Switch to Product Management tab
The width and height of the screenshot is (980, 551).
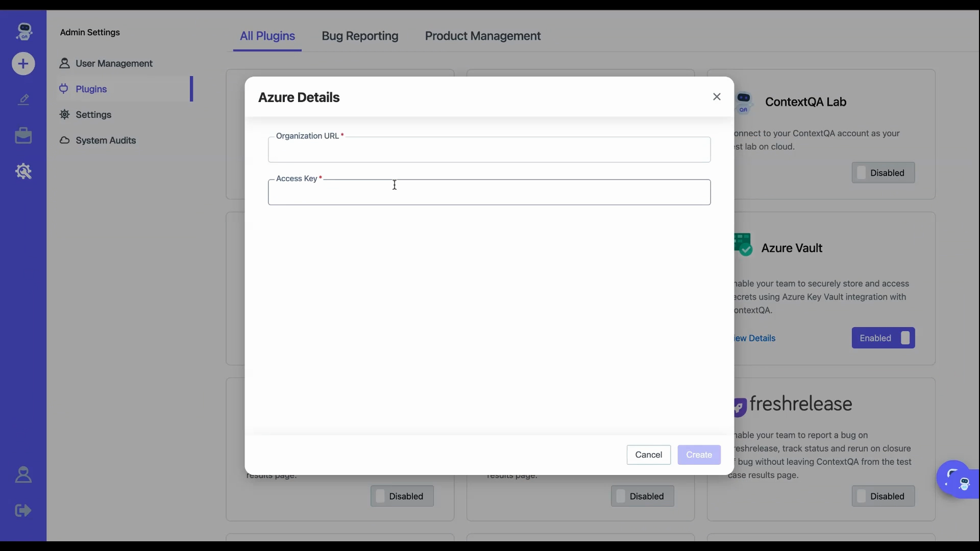pyautogui.click(x=482, y=36)
